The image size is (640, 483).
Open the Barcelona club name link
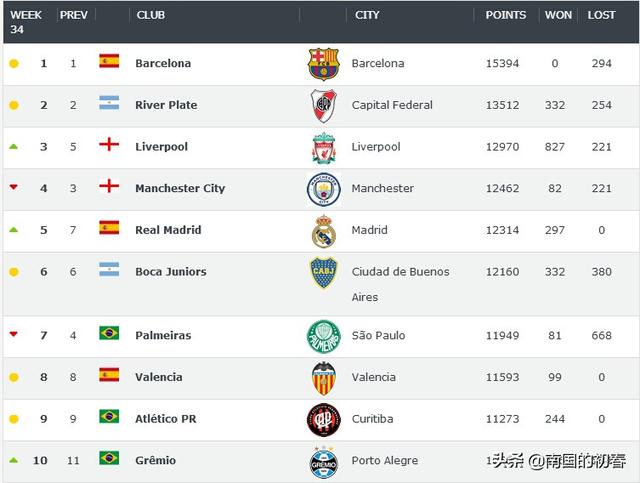[x=163, y=63]
